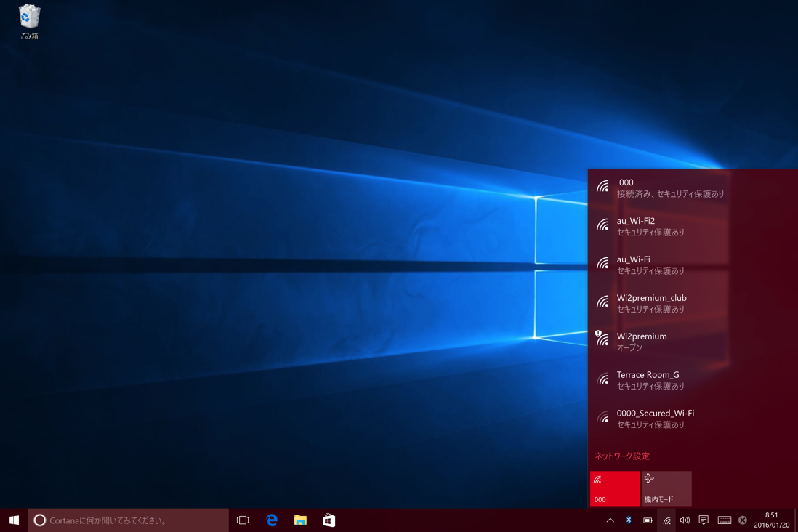The height and width of the screenshot is (532, 798).
Task: Open the Windows Store taskbar icon
Action: point(329,520)
